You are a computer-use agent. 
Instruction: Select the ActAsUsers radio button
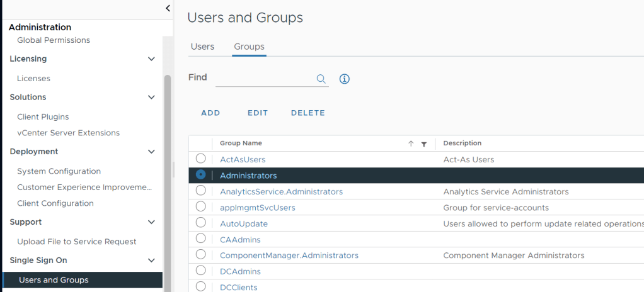(200, 159)
